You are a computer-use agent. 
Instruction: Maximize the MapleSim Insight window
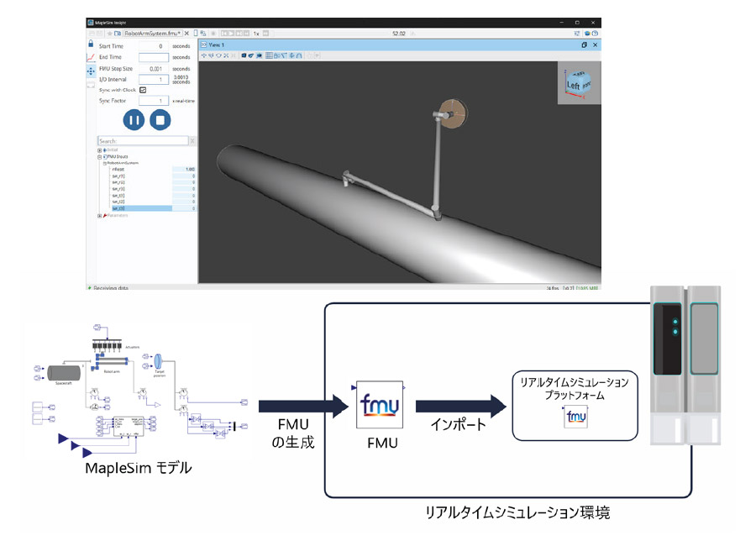tap(577, 22)
